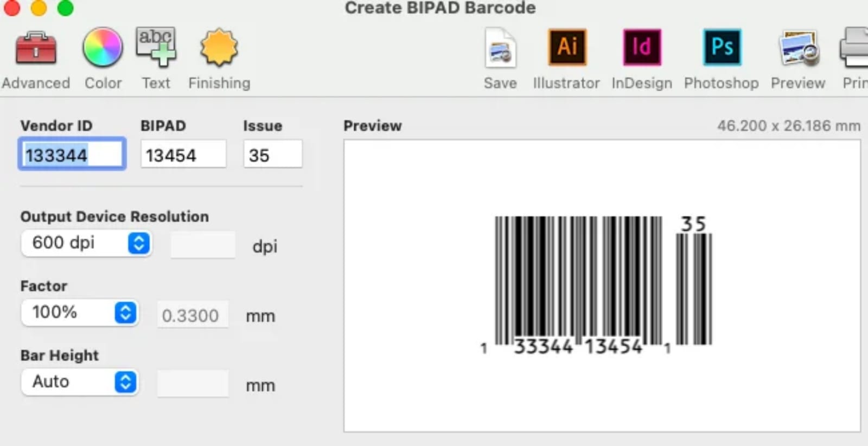The image size is (868, 446).
Task: Click the Print icon in toolbar
Action: click(x=855, y=49)
